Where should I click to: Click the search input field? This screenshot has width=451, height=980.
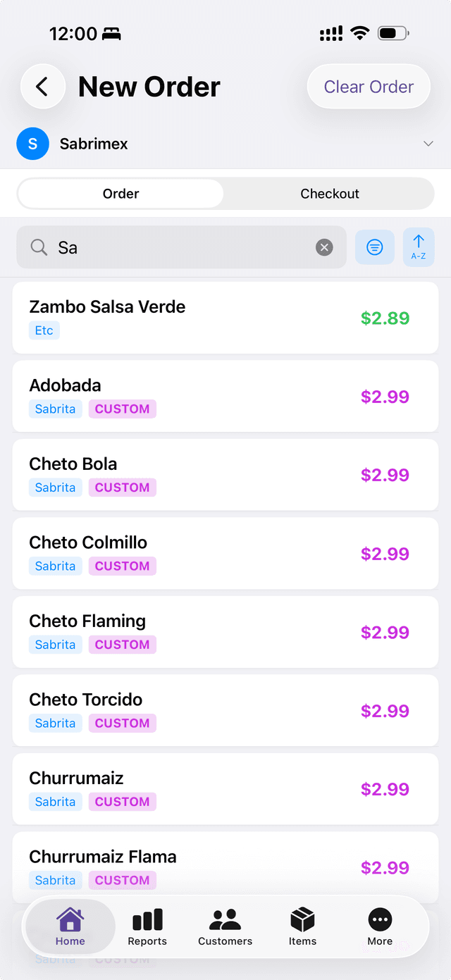pyautogui.click(x=176, y=247)
